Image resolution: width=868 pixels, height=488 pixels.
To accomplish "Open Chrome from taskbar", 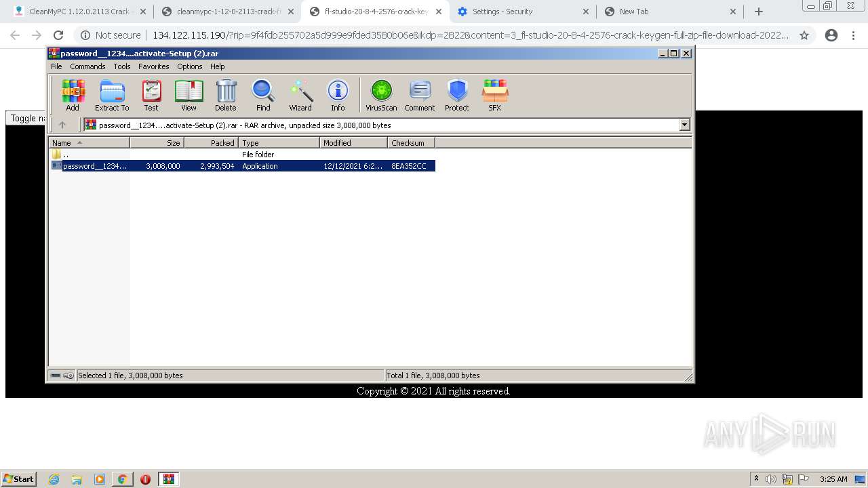I will click(122, 479).
